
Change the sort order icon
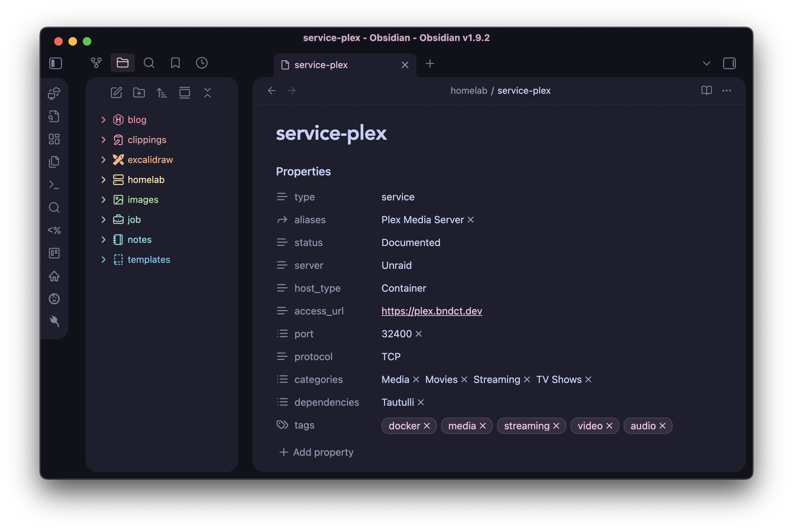click(162, 93)
